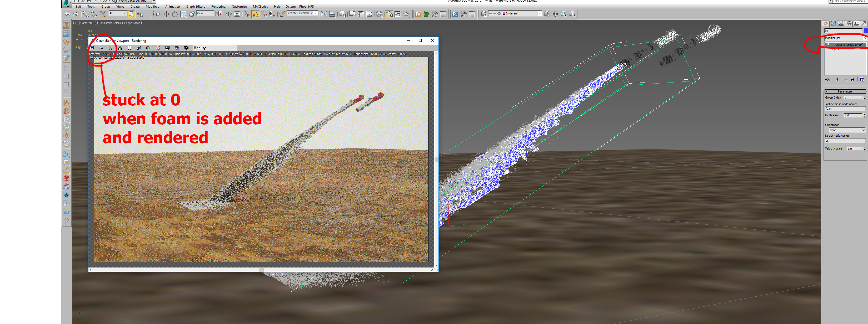Open the Hierarchy panel tab
The height and width of the screenshot is (324, 868).
[x=841, y=23]
